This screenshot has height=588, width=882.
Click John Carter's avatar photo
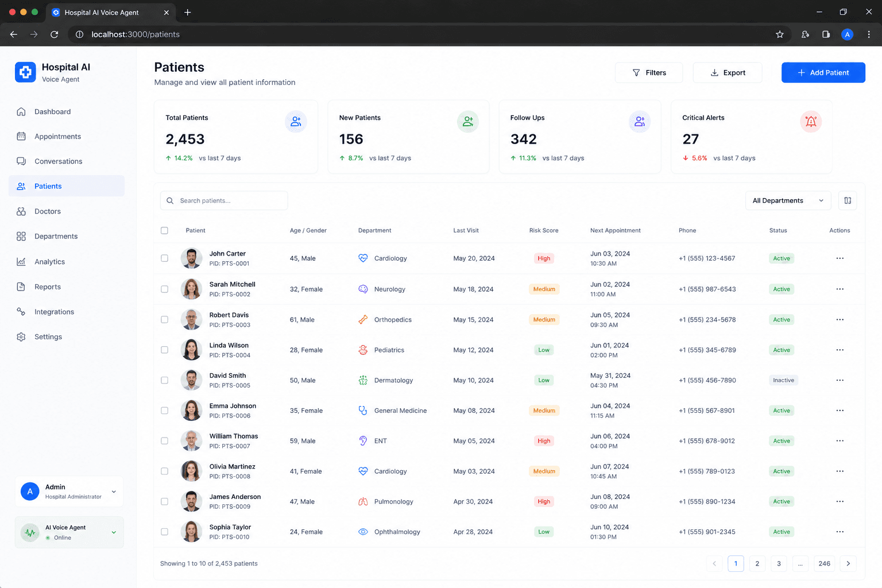coord(191,258)
